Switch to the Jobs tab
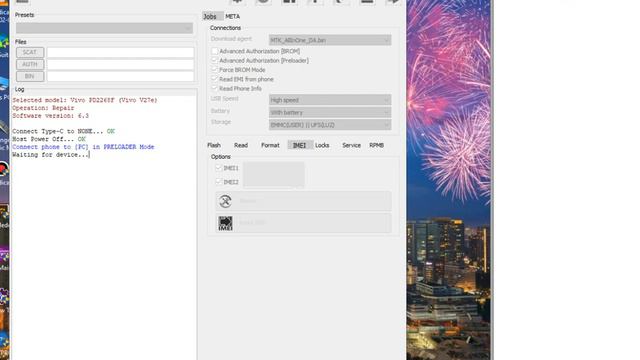 coord(210,16)
